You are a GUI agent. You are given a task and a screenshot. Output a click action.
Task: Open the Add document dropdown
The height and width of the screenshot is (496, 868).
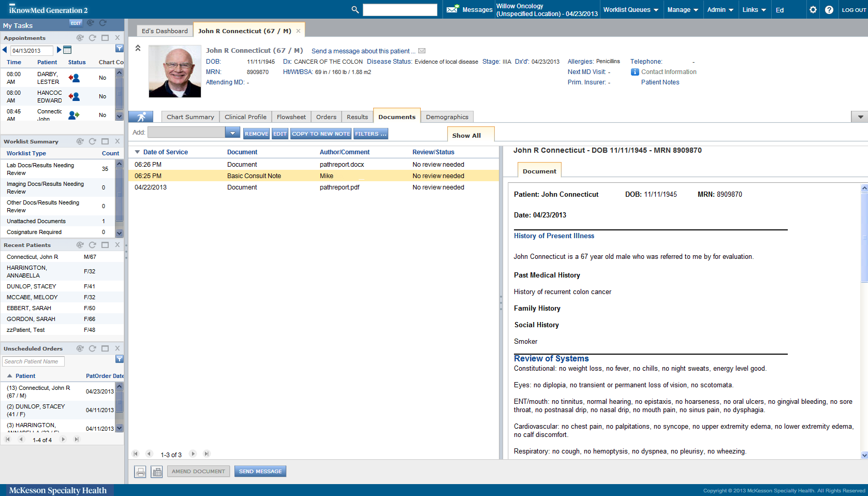pos(232,133)
